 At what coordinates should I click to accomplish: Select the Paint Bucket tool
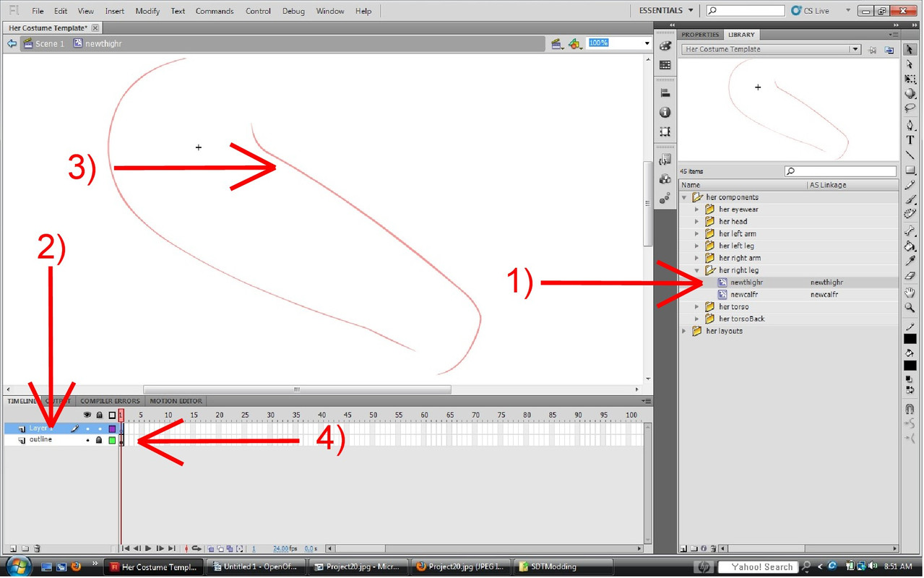point(910,246)
